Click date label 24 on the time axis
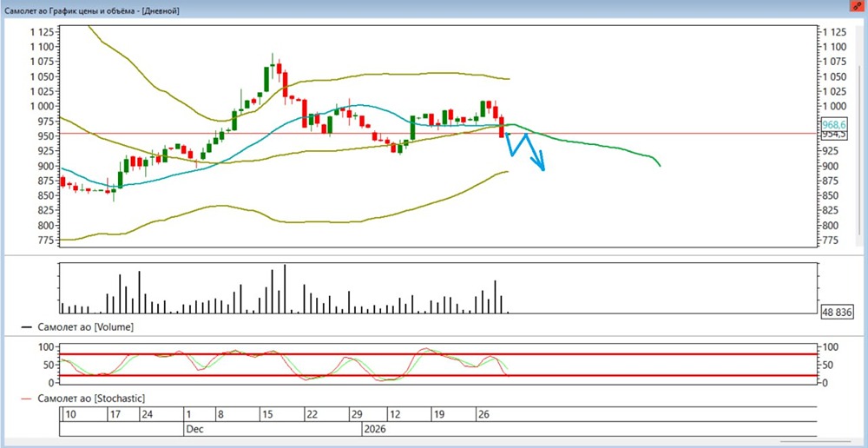868x448 pixels. click(147, 415)
